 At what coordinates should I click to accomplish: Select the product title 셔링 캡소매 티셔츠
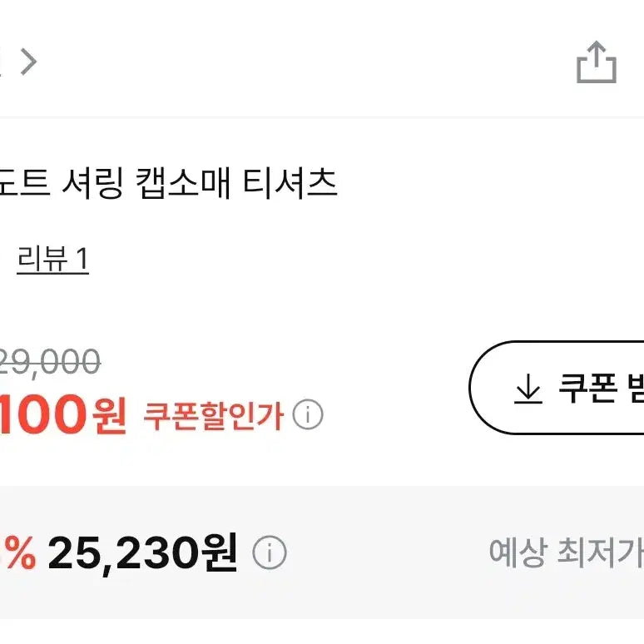(200, 183)
